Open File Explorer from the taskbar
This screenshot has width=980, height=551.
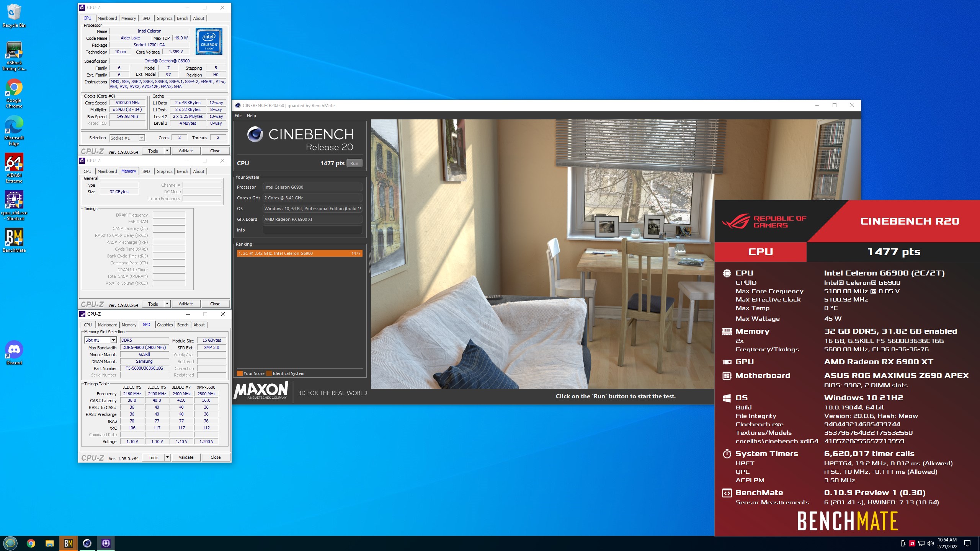(49, 543)
